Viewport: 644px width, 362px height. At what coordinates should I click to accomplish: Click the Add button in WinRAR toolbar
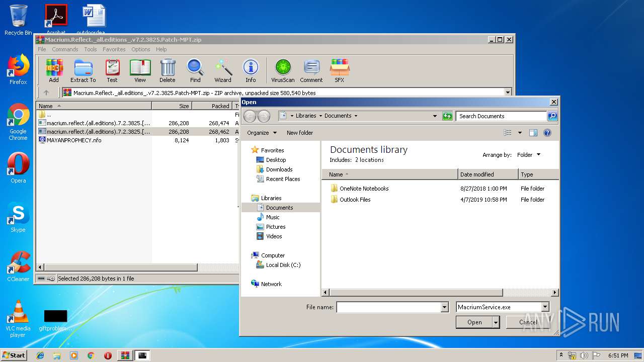click(x=54, y=71)
